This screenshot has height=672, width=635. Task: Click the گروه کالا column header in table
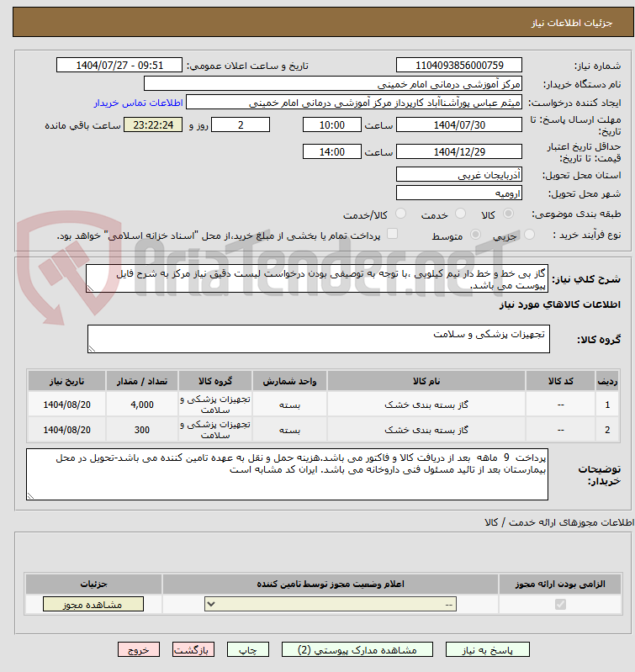[x=215, y=381]
